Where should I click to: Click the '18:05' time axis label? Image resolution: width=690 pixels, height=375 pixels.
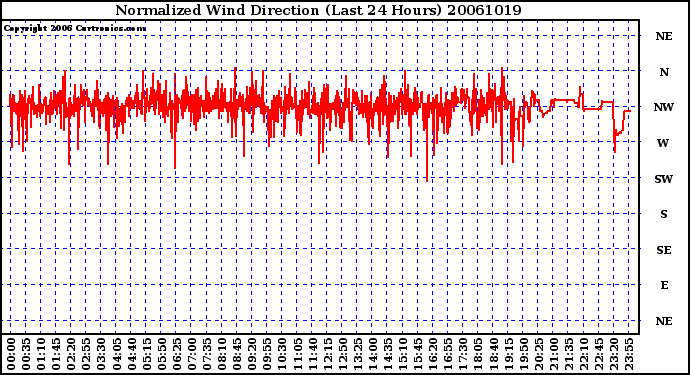(x=478, y=354)
